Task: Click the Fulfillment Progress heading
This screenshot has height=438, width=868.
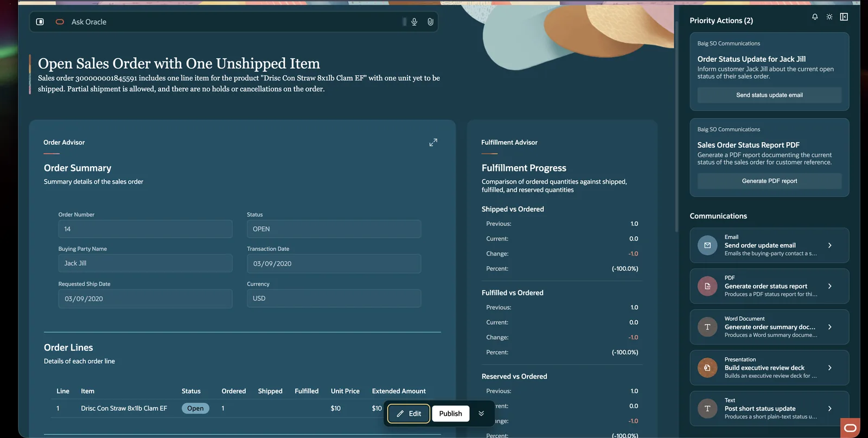Action: [x=524, y=168]
